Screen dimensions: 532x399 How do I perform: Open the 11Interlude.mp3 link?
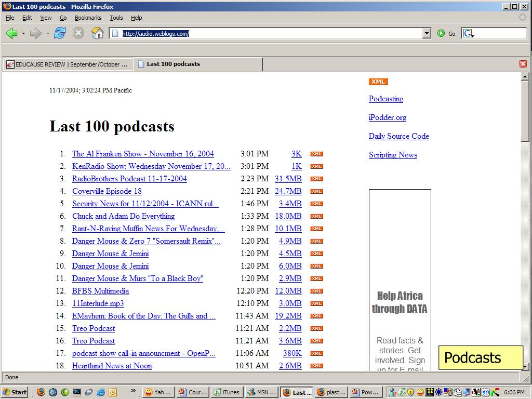coord(98,303)
